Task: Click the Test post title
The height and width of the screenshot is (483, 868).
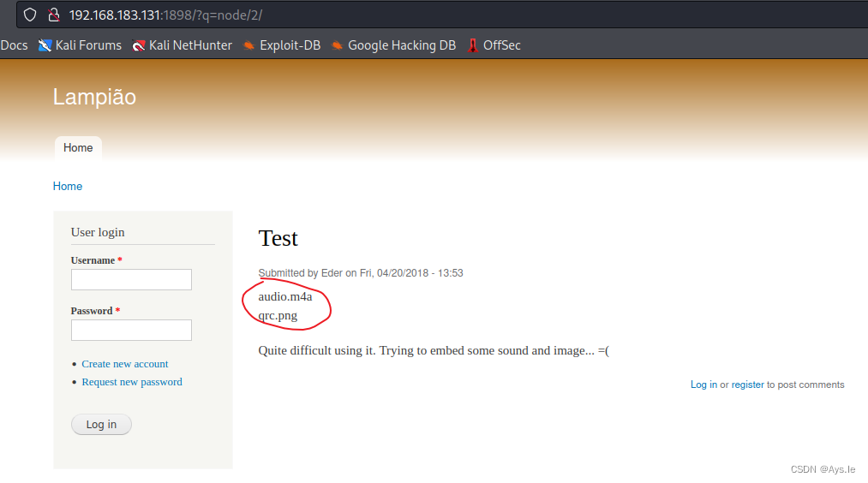Action: pyautogui.click(x=278, y=238)
